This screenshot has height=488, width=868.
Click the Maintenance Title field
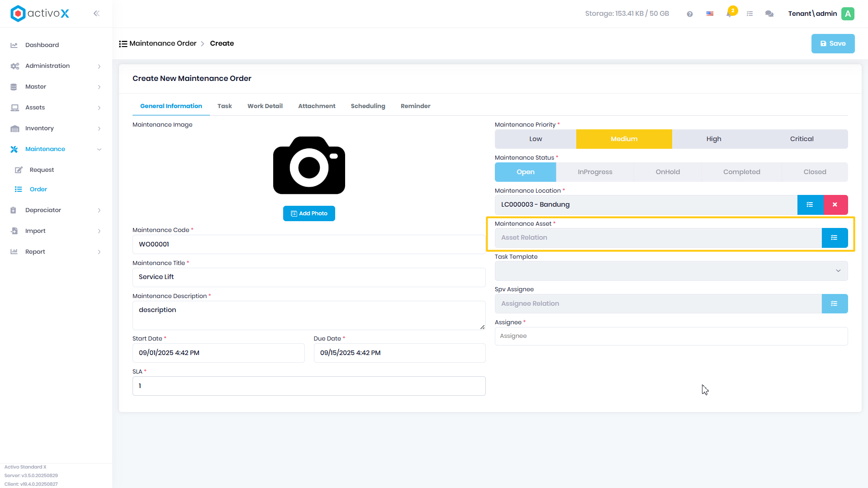click(x=309, y=277)
